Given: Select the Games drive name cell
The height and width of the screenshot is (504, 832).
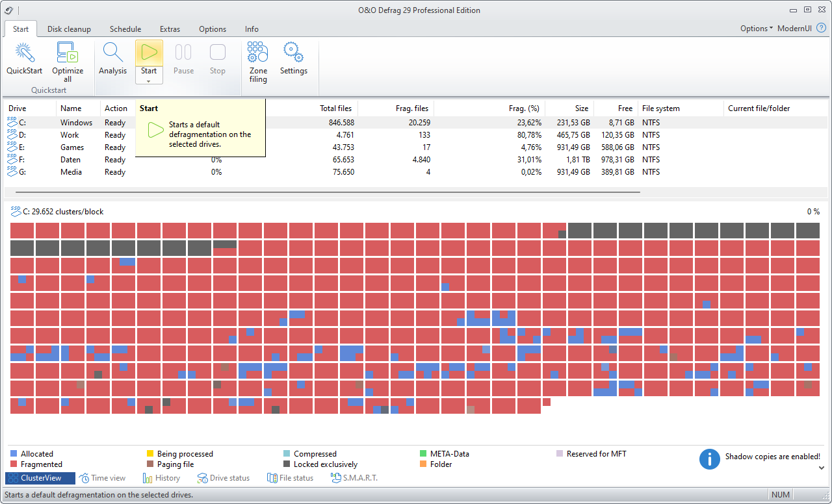Looking at the screenshot, I should pos(72,147).
